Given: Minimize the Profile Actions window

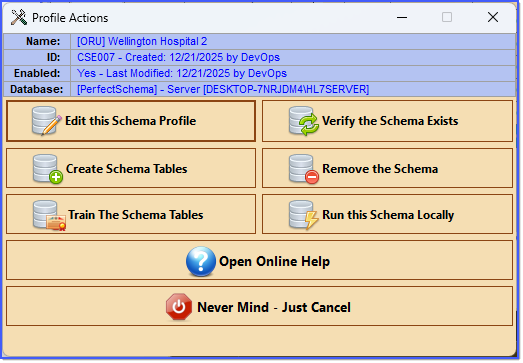Looking at the screenshot, I should tap(402, 17).
